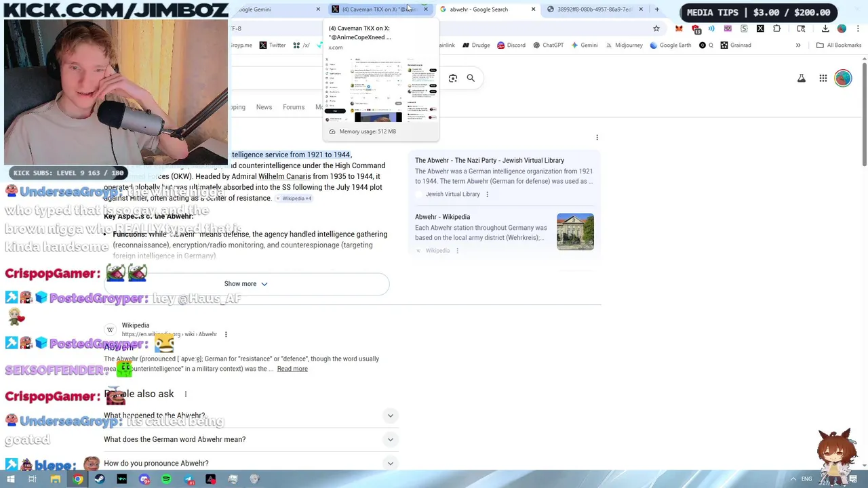The height and width of the screenshot is (488, 868).
Task: Open Steam from the taskbar
Action: click(x=100, y=479)
